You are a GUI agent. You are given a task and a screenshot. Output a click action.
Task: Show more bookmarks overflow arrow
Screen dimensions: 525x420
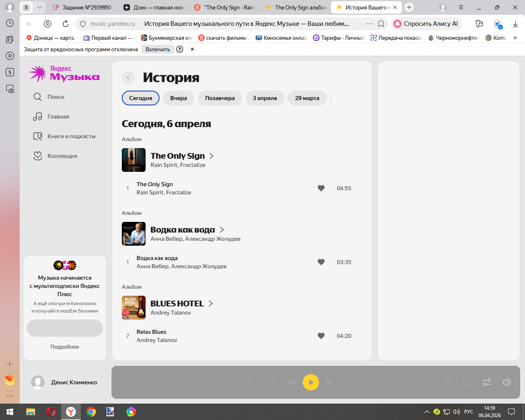click(x=515, y=38)
